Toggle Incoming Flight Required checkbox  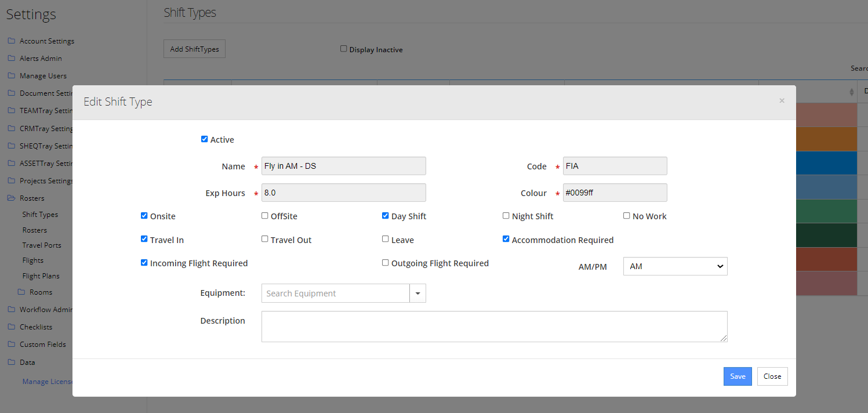pyautogui.click(x=144, y=263)
